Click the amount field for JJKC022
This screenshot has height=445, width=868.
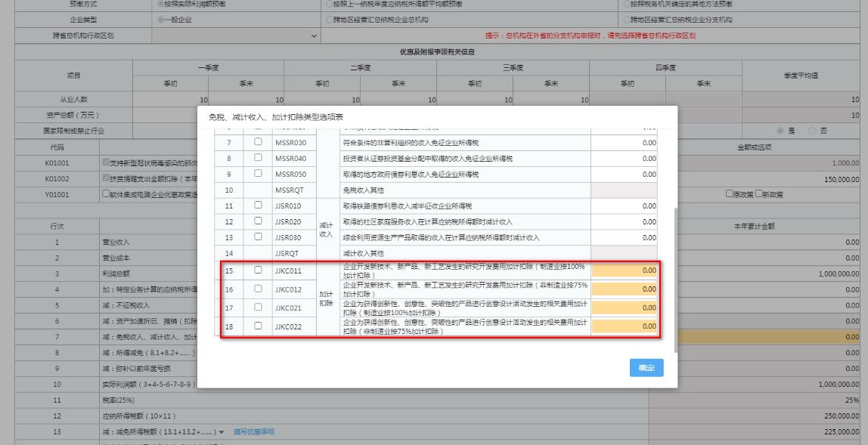click(x=625, y=326)
